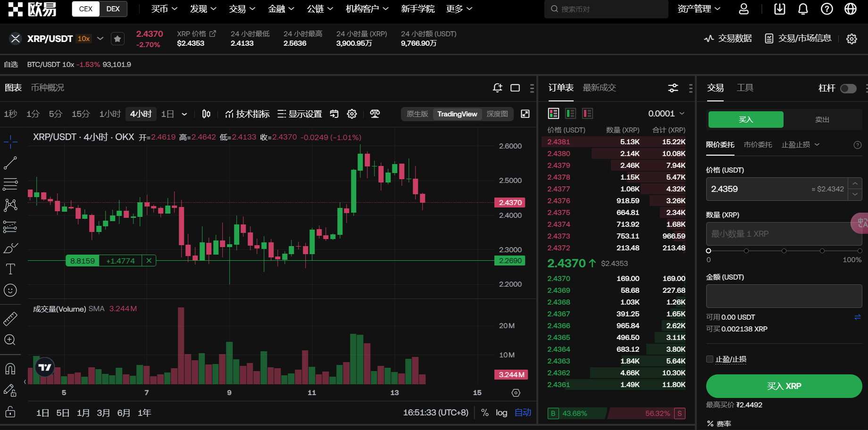
Task: Switch to 卖出 sell side
Action: [822, 120]
